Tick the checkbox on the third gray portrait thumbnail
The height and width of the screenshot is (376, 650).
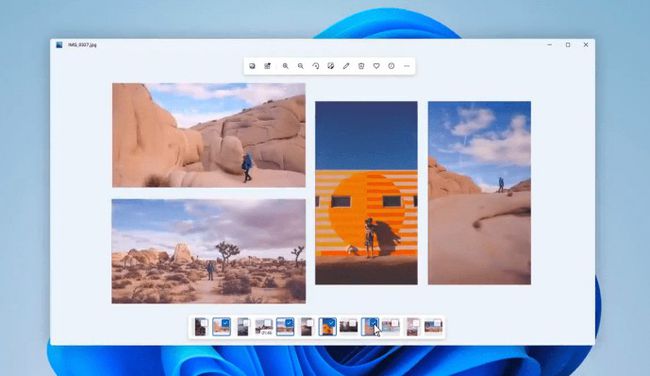pyautogui.click(x=247, y=323)
